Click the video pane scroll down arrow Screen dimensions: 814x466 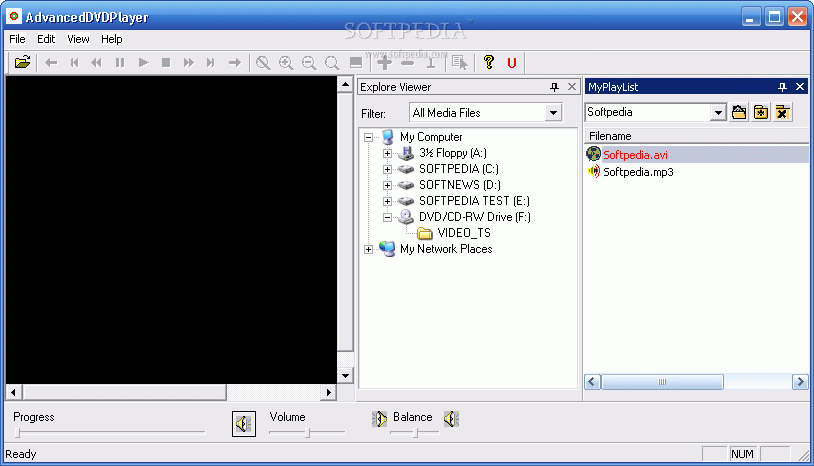pyautogui.click(x=345, y=375)
